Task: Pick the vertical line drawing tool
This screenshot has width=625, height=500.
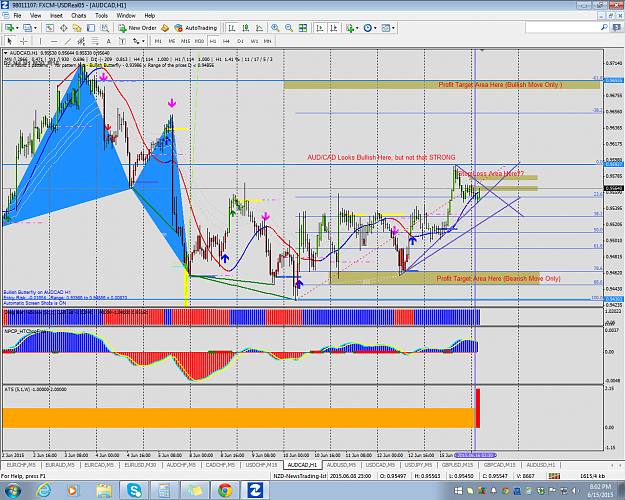Action: pos(40,41)
